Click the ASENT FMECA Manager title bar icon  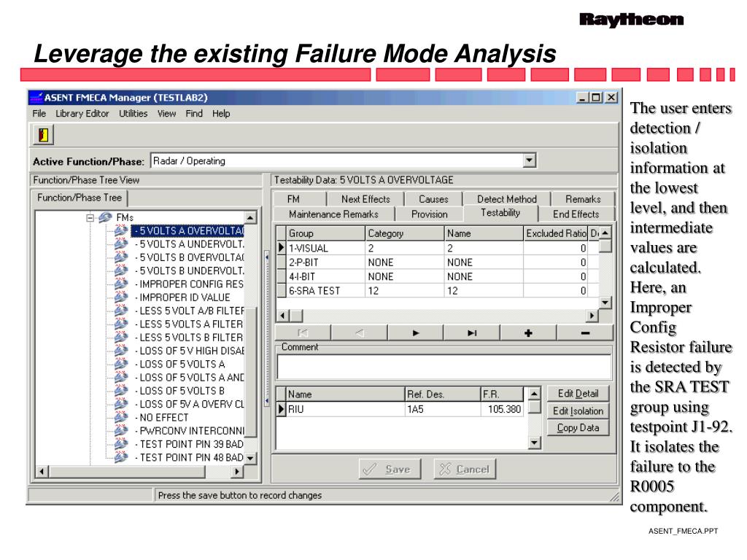(x=36, y=98)
